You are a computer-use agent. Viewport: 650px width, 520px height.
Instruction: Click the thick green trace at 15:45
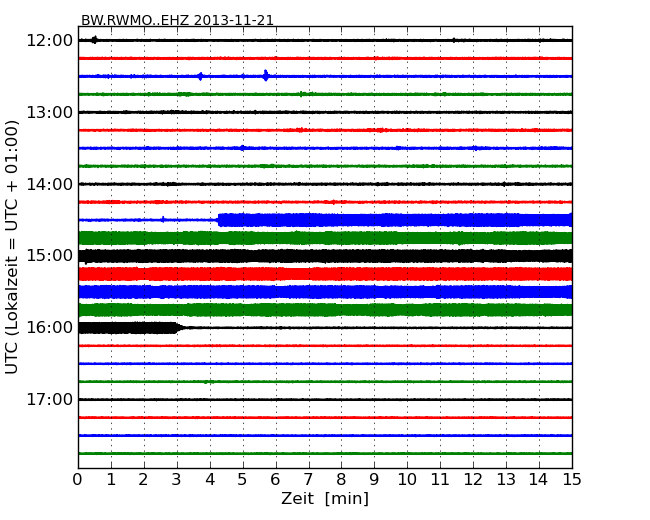click(x=325, y=310)
